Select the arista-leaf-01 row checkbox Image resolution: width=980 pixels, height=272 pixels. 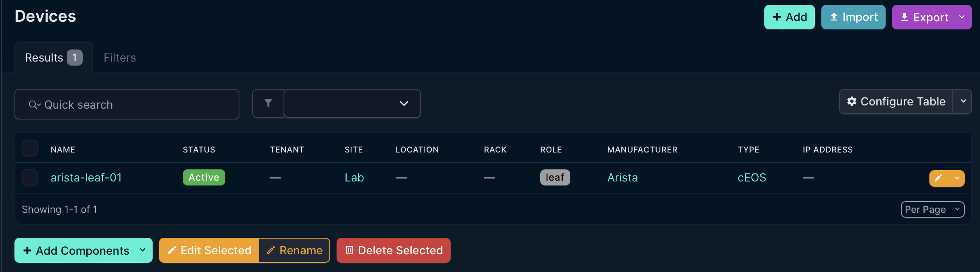click(30, 177)
